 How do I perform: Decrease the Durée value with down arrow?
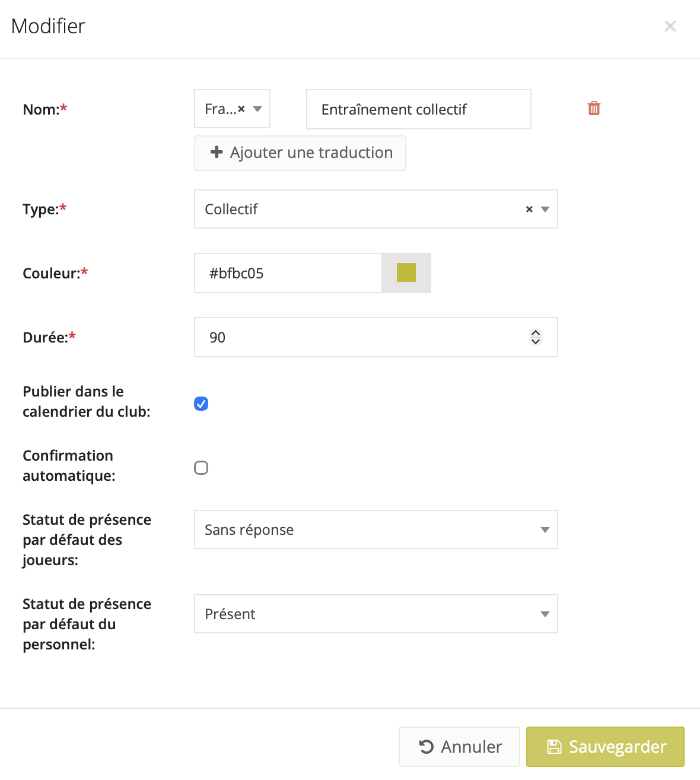pos(536,342)
